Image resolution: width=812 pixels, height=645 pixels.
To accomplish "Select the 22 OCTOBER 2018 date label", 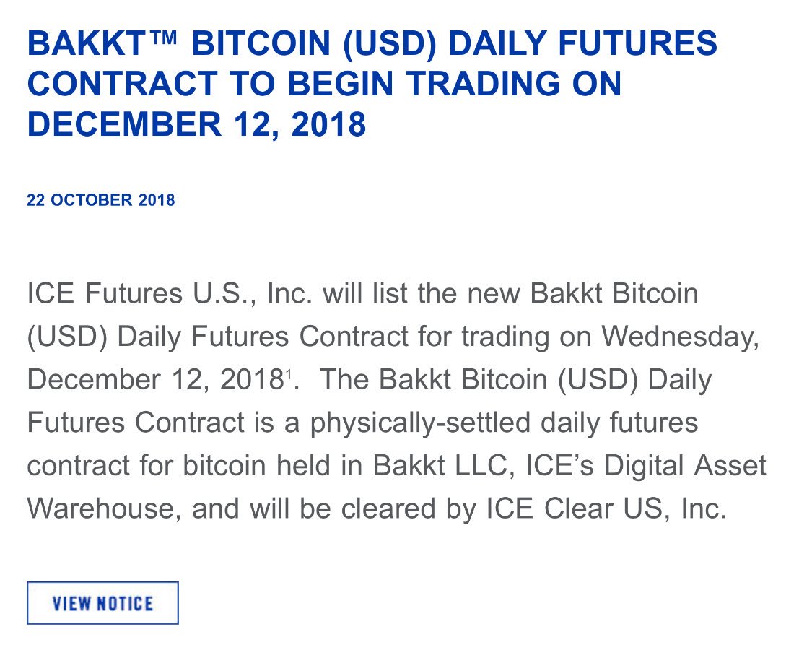I will click(x=101, y=200).
